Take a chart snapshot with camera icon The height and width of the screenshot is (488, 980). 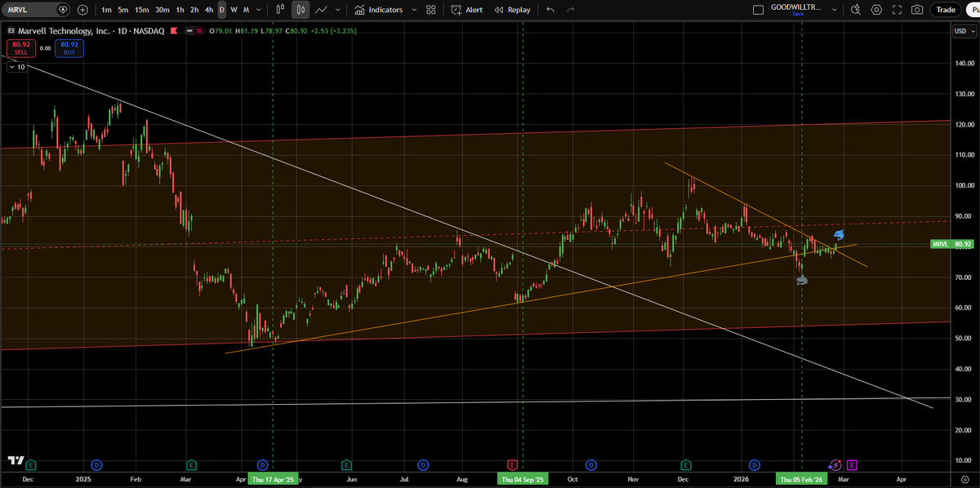(917, 10)
